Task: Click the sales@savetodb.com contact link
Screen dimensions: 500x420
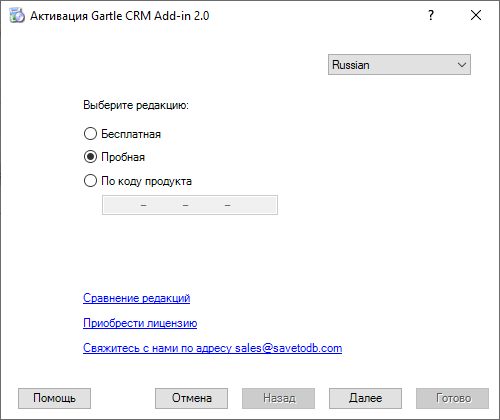Action: 212,348
